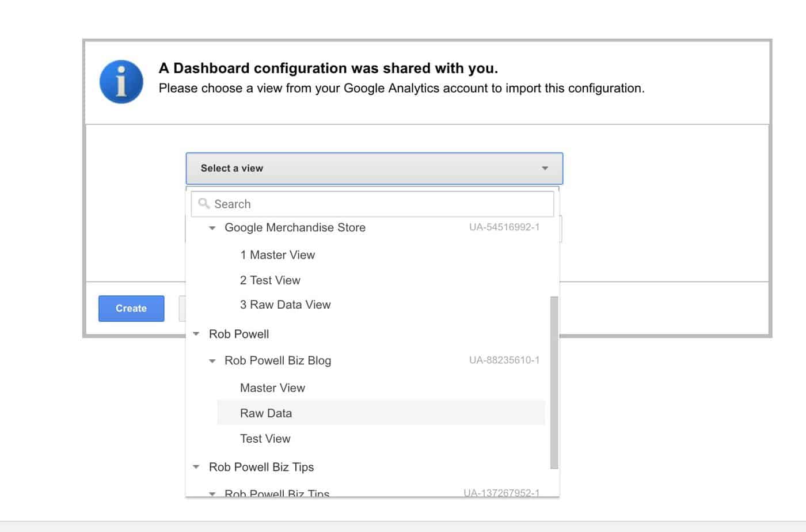Click the Google Merchandise Store label
Viewport: 806px width, 532px height.
295,228
